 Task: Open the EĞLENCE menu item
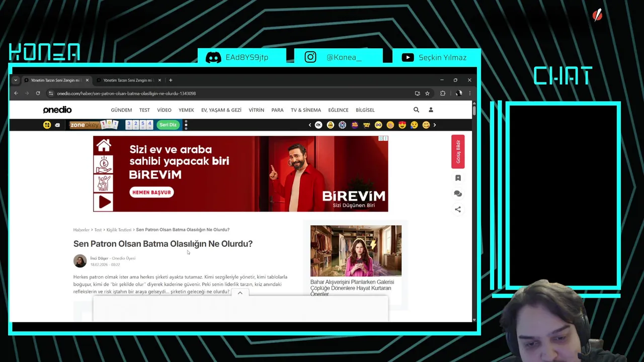[x=338, y=110]
